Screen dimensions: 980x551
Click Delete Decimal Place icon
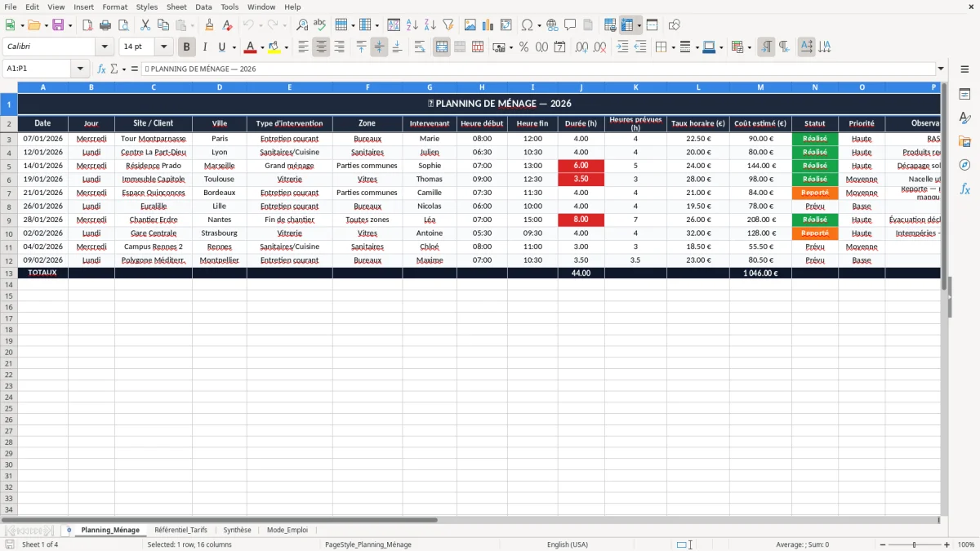coord(600,47)
